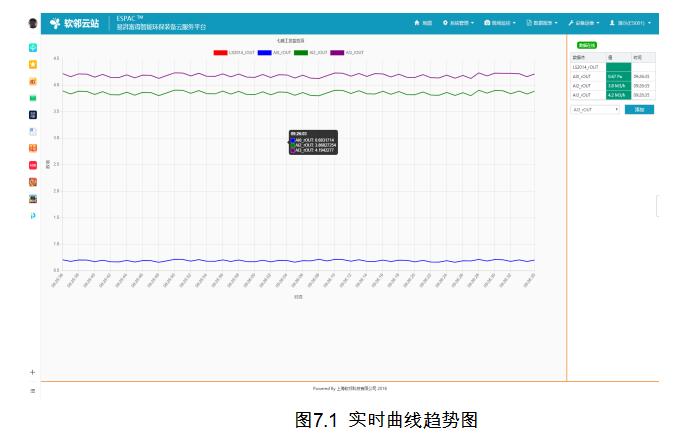
Task: Click the blue add button beside select box
Action: (x=640, y=109)
